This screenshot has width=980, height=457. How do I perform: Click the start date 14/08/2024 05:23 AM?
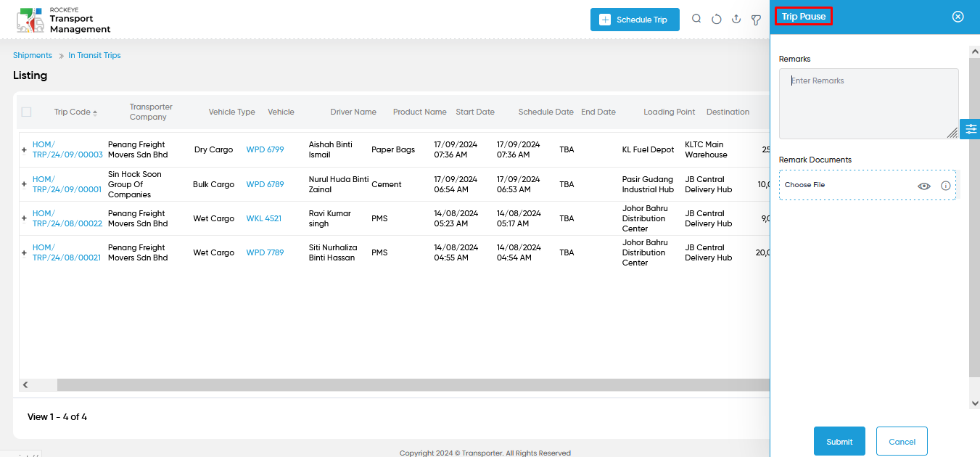[456, 218]
